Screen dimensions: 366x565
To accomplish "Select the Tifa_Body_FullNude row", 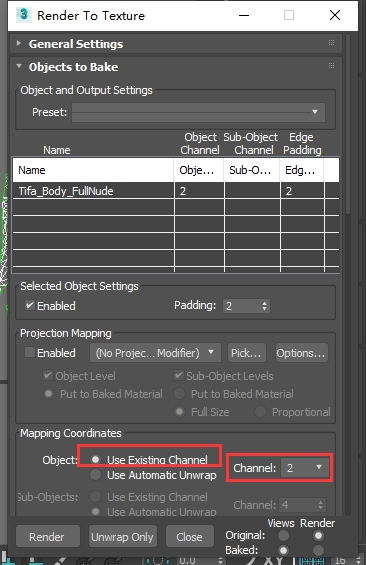I will click(176, 191).
